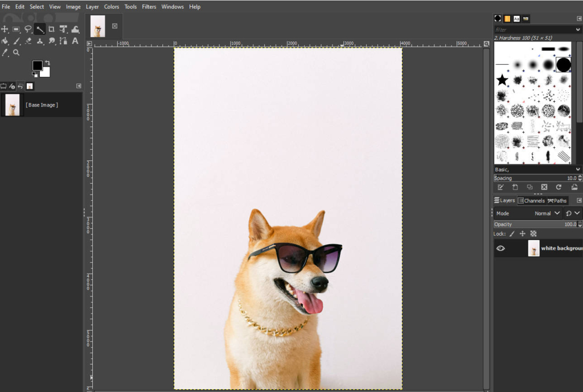Open the Basic brush category dropdown
Viewport: 583px width, 392px height.
tap(577, 169)
